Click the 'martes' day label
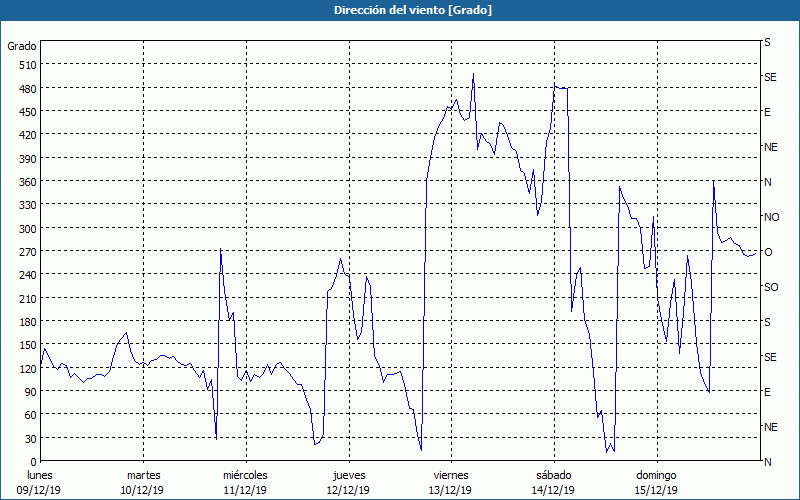800x500 pixels. [144, 475]
